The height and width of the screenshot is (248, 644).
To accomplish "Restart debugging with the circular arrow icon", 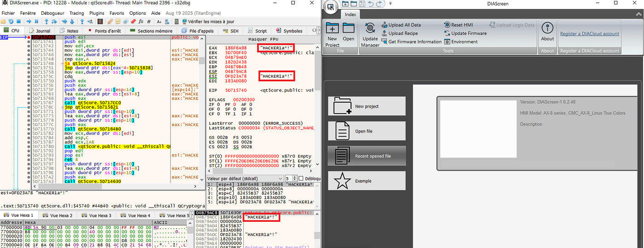I will tap(11, 21).
